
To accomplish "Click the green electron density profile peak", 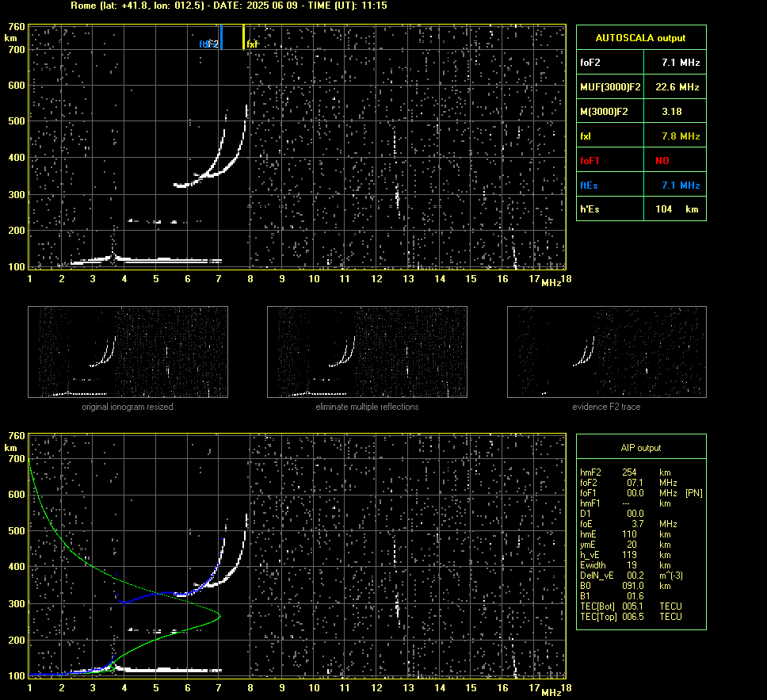I will tap(219, 616).
